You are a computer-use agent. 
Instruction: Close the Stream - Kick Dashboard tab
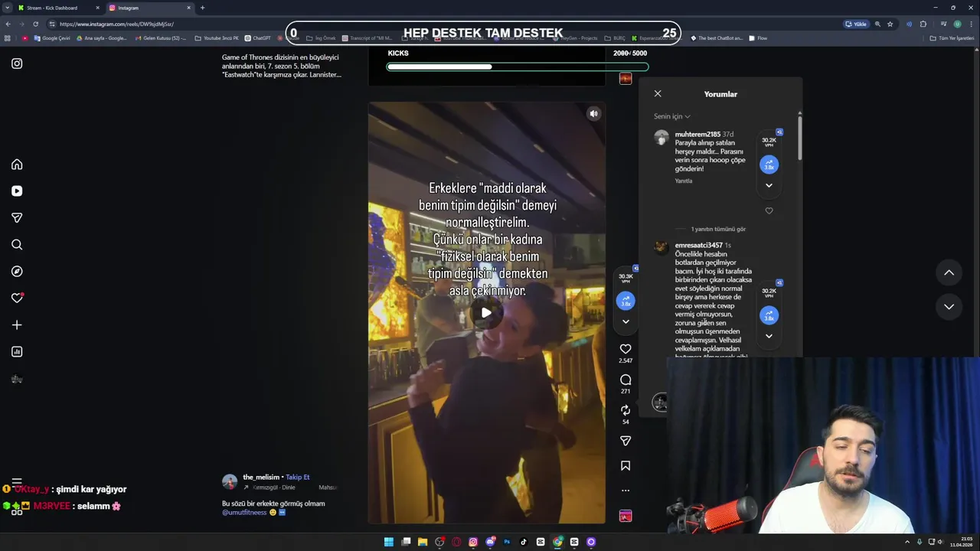click(x=97, y=8)
